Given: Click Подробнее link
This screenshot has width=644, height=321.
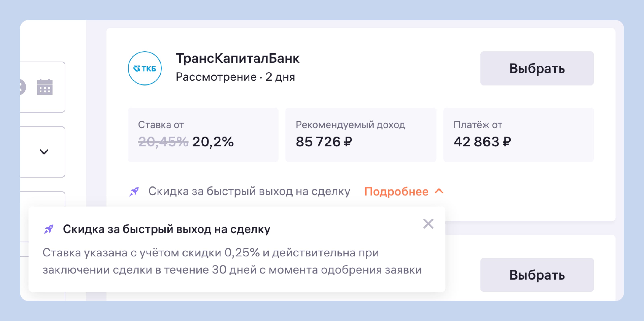Looking at the screenshot, I should pyautogui.click(x=396, y=192).
